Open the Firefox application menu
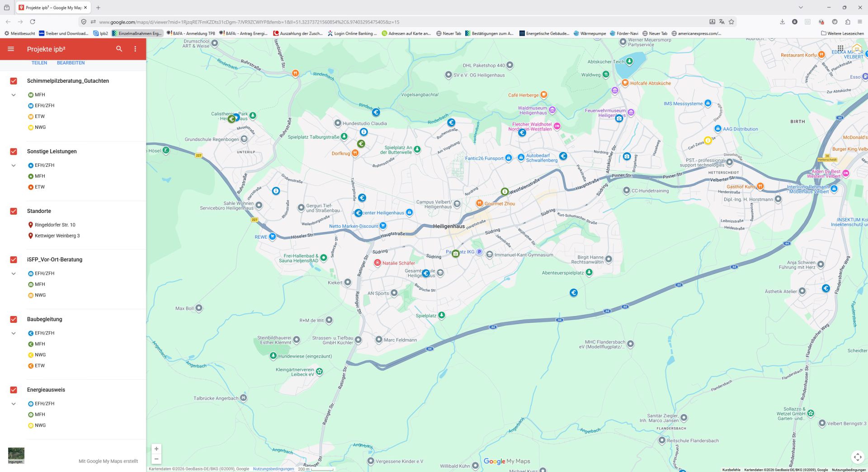Image resolution: width=868 pixels, height=472 pixels. 860,22
